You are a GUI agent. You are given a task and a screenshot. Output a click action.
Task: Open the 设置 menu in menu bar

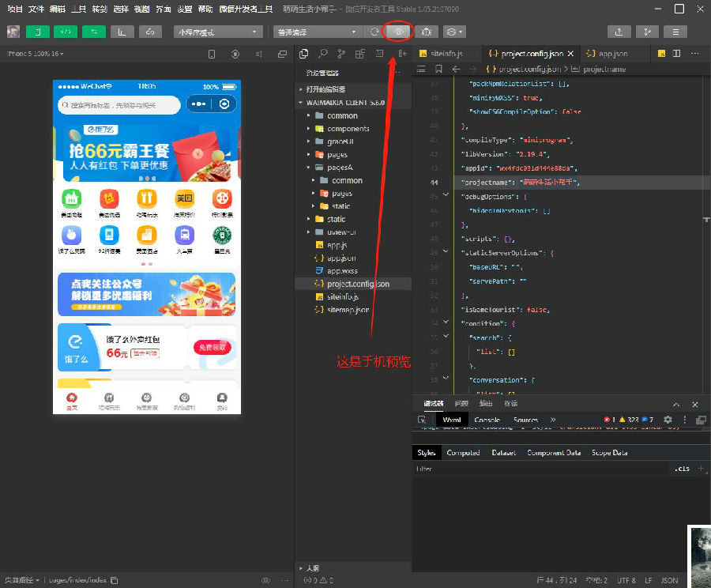(185, 9)
